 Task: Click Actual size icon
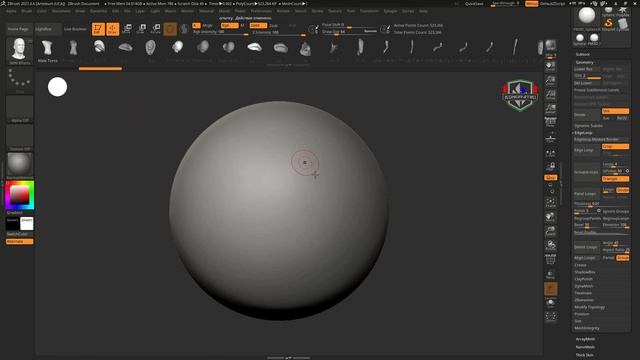(551, 95)
